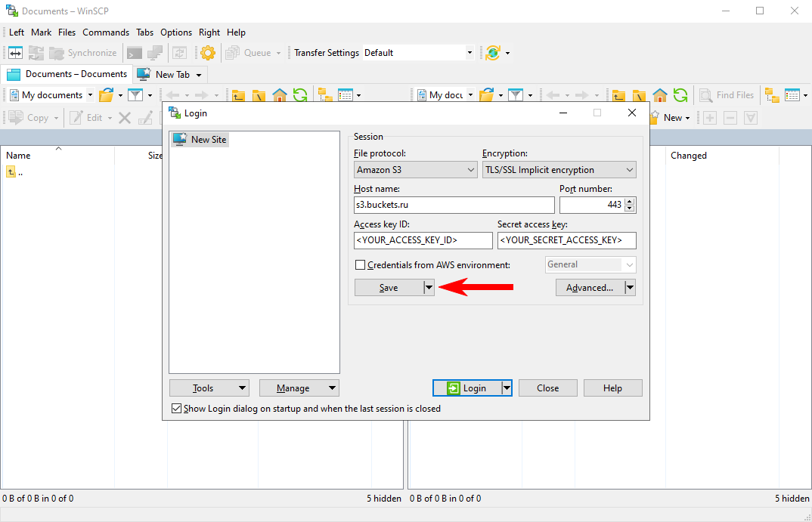Go to root directory in left panel
Viewport: 812px width, 522px height.
click(x=259, y=95)
